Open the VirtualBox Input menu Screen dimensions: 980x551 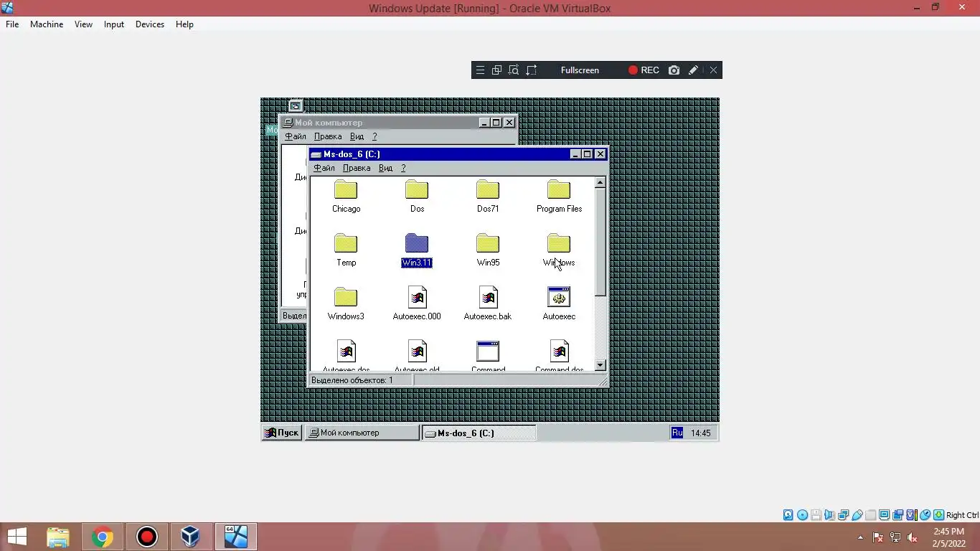pos(113,24)
